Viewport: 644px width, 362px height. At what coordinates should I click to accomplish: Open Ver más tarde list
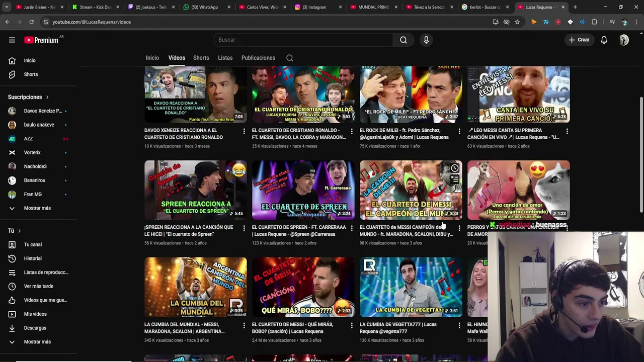(x=39, y=286)
